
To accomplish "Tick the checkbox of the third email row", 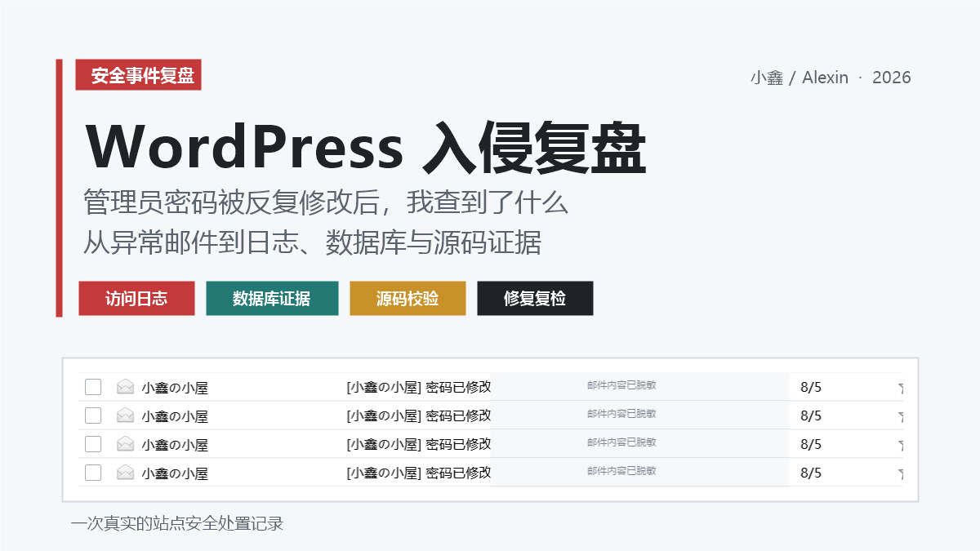I will pyautogui.click(x=93, y=444).
